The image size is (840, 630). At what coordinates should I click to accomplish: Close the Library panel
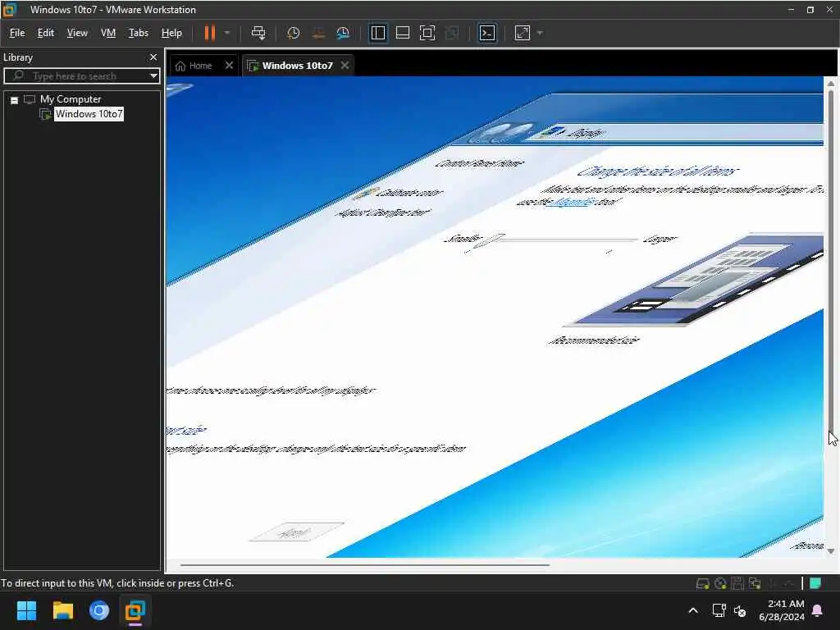pos(153,57)
